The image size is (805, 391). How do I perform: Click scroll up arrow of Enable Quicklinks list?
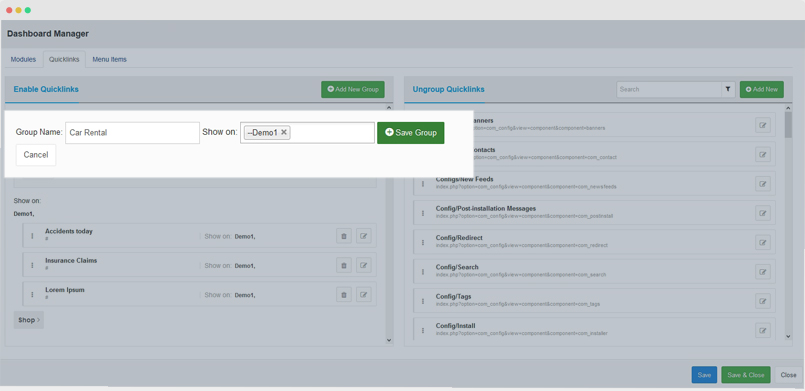point(389,108)
